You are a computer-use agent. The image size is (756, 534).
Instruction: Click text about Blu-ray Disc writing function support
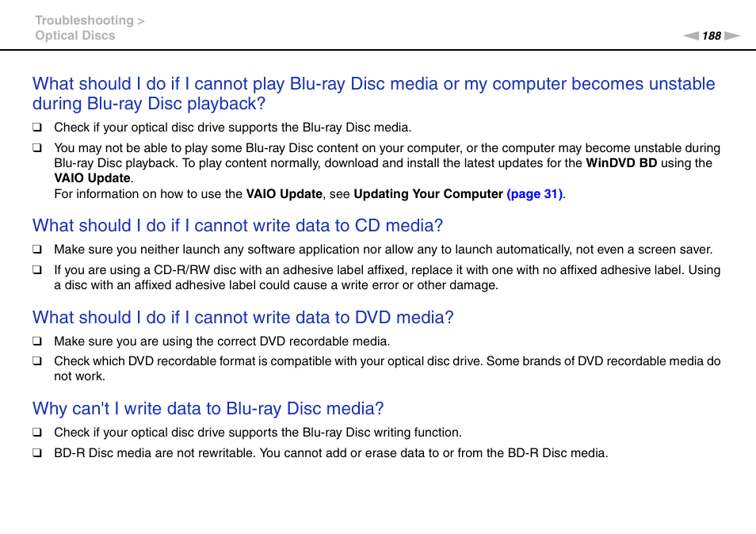coord(258,433)
